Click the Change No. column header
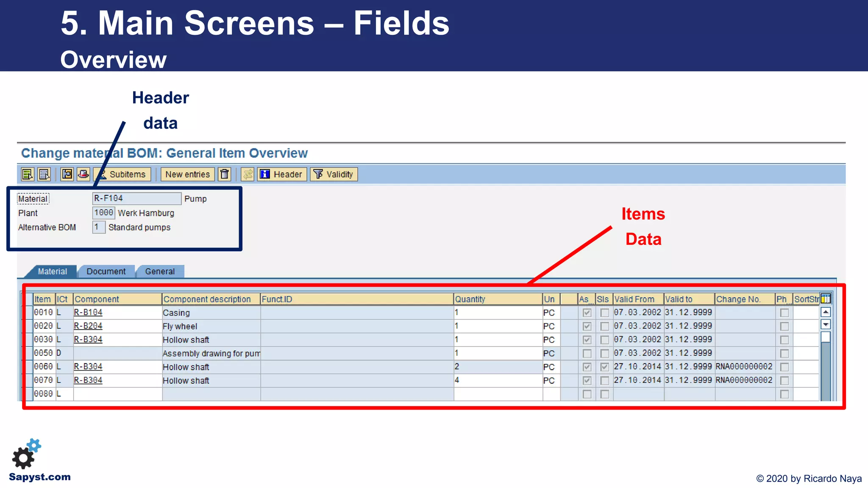The image size is (868, 488). pyautogui.click(x=745, y=299)
